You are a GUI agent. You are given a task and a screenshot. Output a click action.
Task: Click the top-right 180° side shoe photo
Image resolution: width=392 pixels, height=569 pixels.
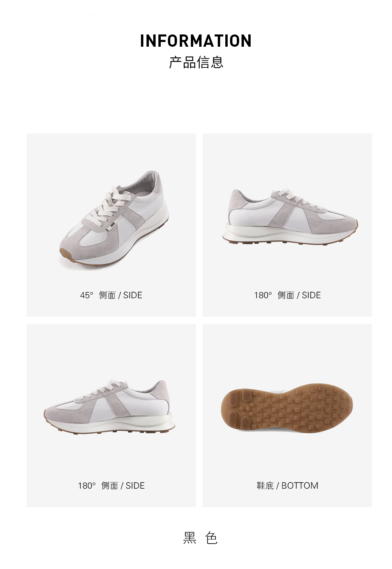(290, 217)
